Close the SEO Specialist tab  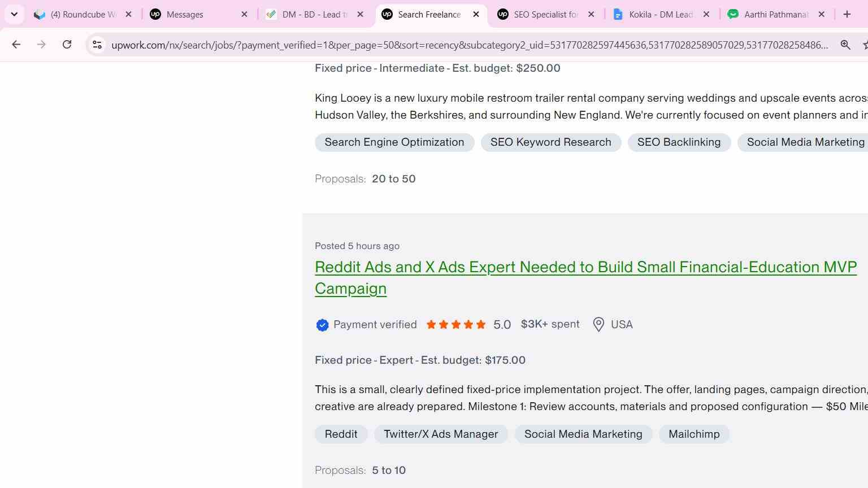[591, 14]
